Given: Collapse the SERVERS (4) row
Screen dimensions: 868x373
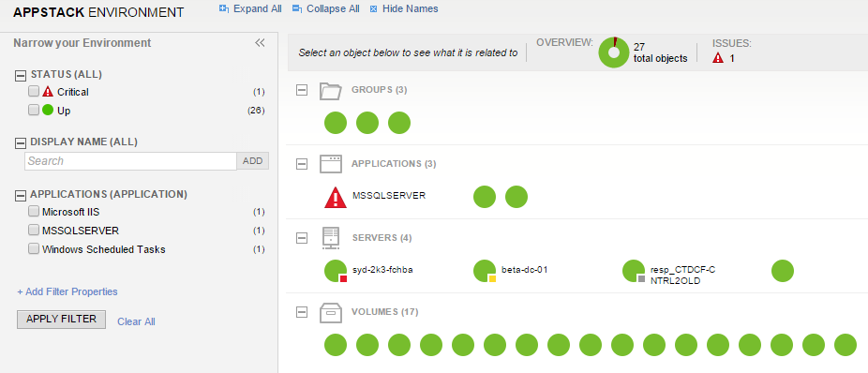Looking at the screenshot, I should point(302,238).
